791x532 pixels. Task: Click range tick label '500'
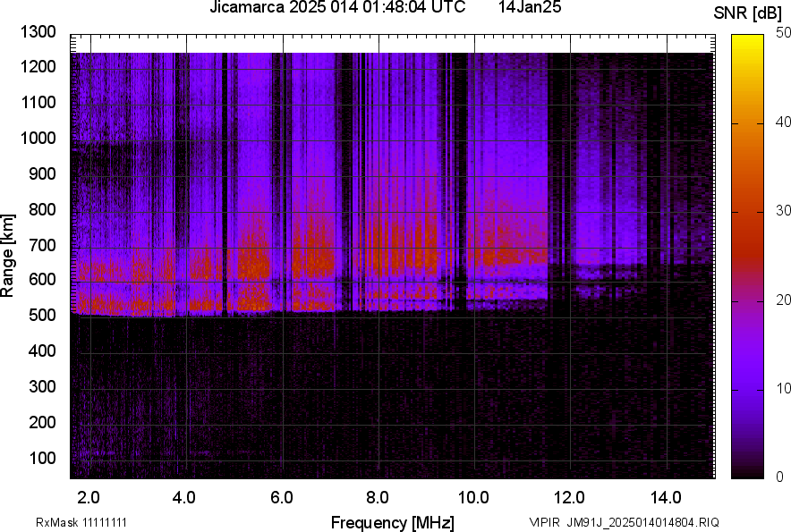pyautogui.click(x=42, y=315)
